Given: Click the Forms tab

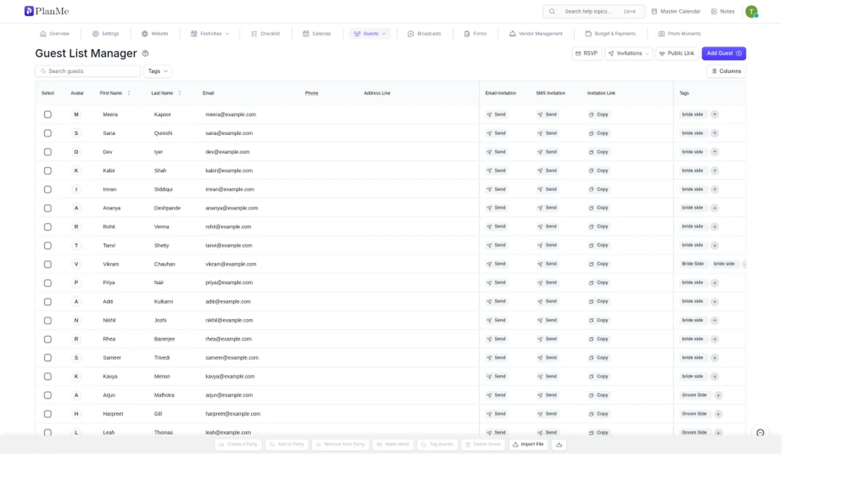Looking at the screenshot, I should coord(475,34).
